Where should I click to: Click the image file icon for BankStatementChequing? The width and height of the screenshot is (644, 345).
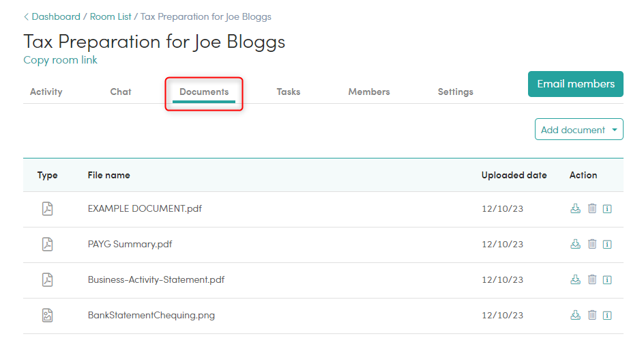point(48,316)
